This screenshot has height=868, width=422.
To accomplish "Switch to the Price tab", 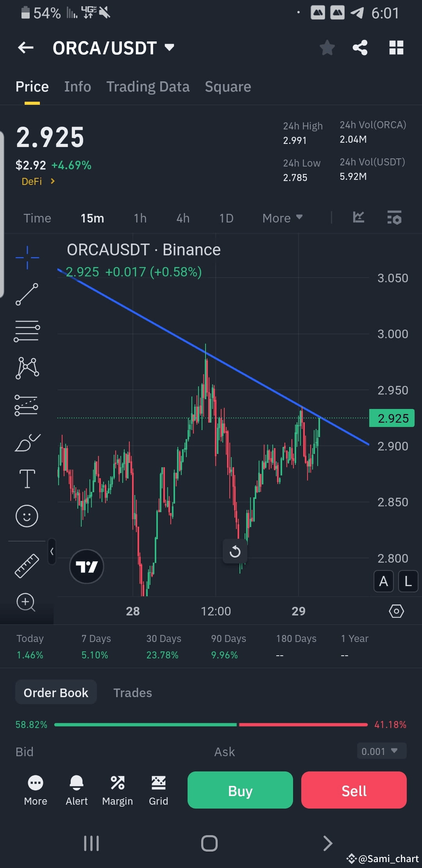I will click(x=32, y=86).
